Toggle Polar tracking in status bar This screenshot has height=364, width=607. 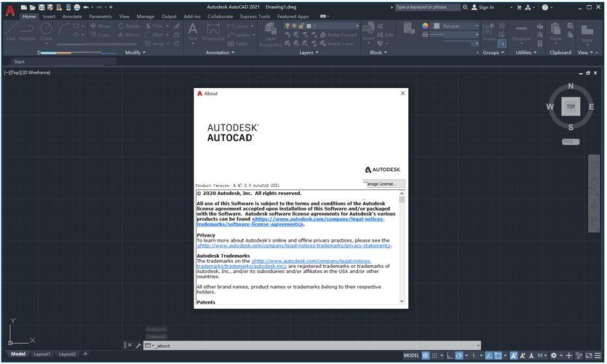pos(459,355)
